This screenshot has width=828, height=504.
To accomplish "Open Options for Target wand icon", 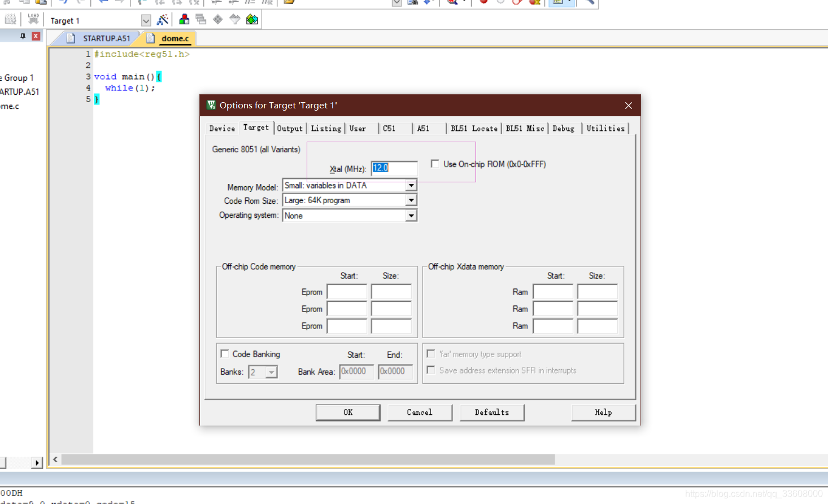I will [x=163, y=20].
